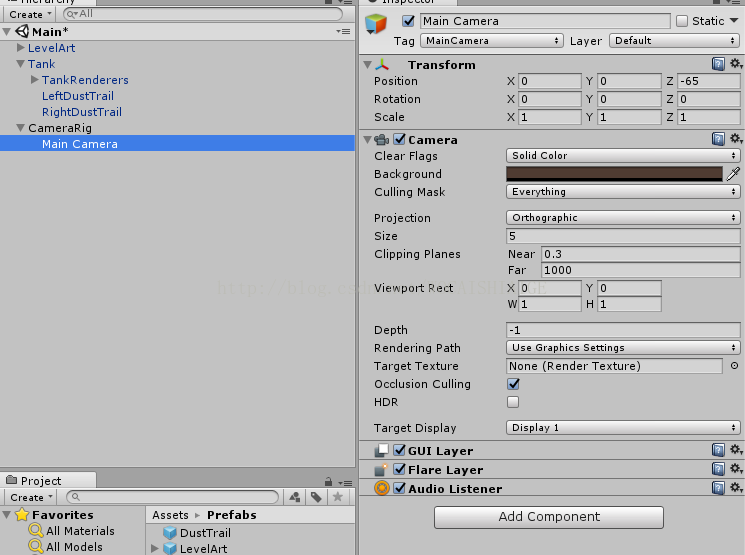Open the Tag MainCamera dropdown
The image size is (745, 555).
pyautogui.click(x=492, y=40)
